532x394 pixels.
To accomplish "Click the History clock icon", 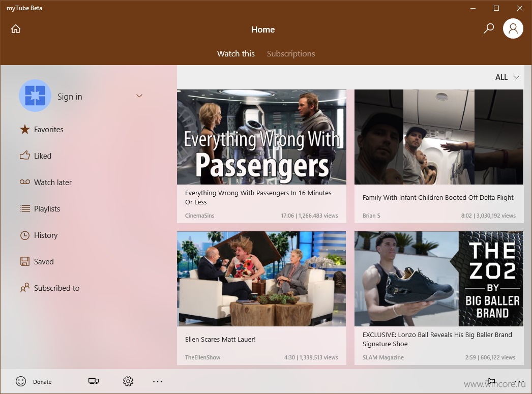I will pyautogui.click(x=25, y=235).
